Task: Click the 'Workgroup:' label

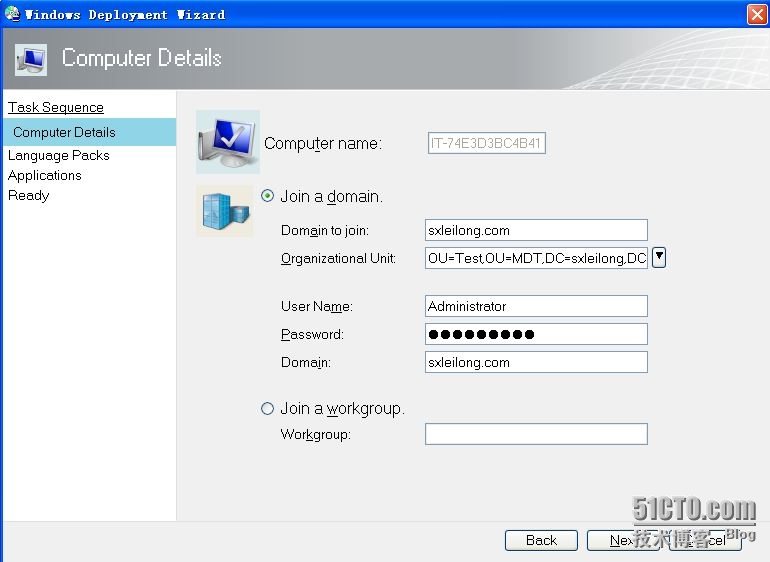Action: click(x=315, y=434)
